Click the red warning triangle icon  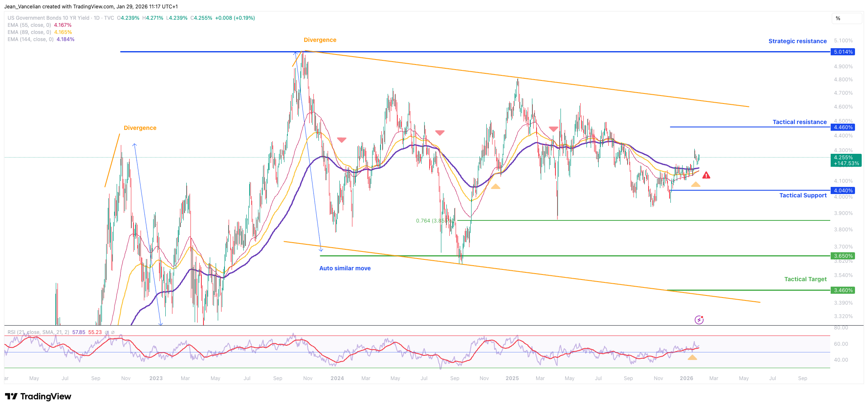(x=706, y=175)
